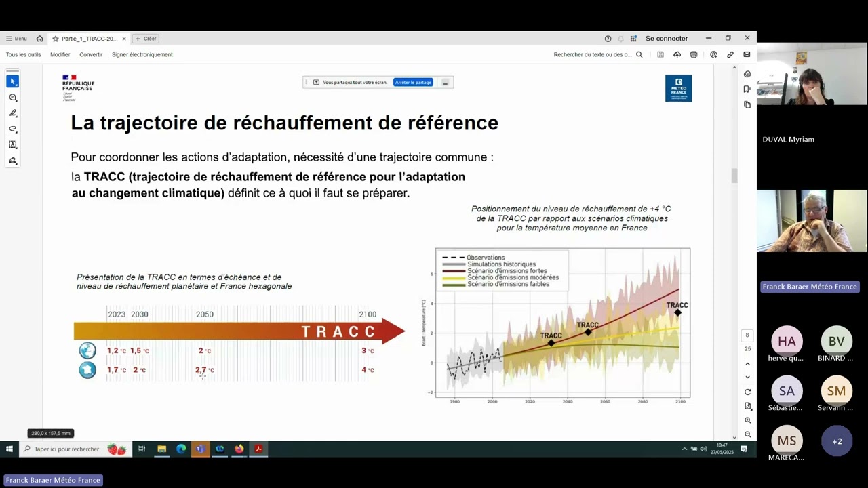Edit current page number field showing 8
The image size is (868, 488).
point(747,335)
